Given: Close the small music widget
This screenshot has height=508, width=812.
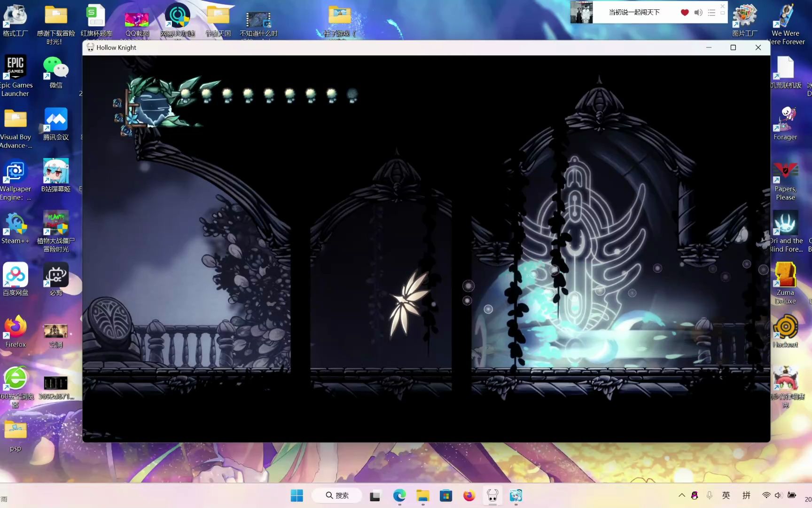Looking at the screenshot, I should (x=723, y=6).
